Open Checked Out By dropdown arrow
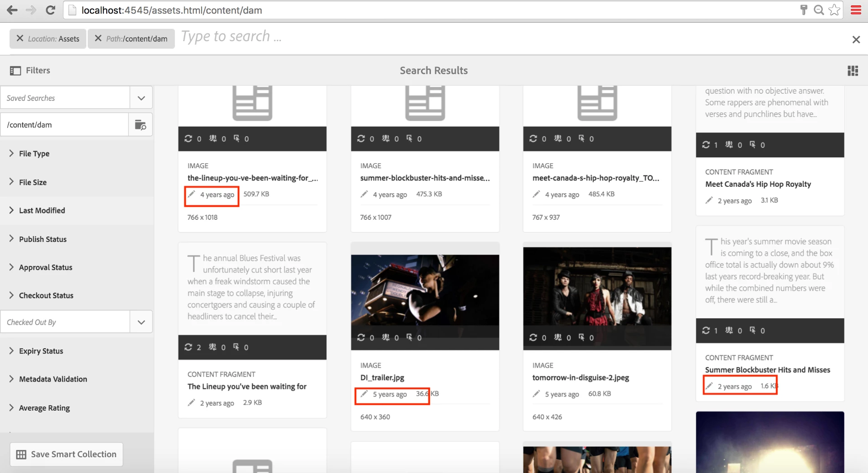Viewport: 868px width, 473px height. point(141,322)
